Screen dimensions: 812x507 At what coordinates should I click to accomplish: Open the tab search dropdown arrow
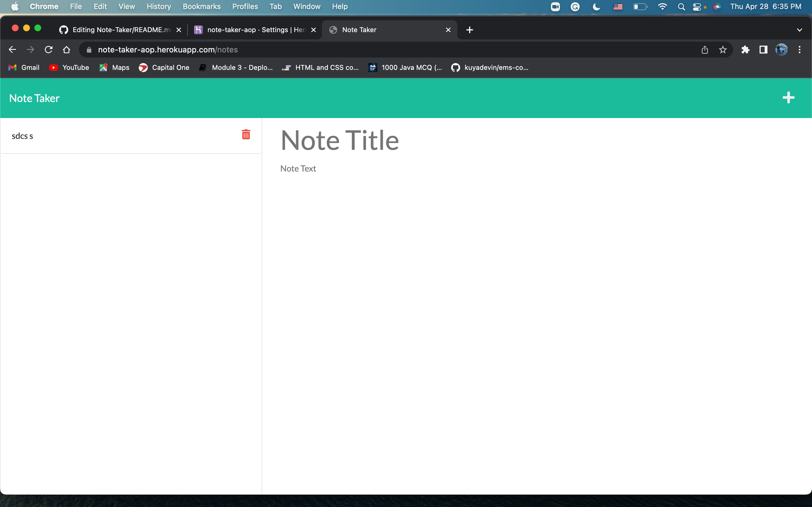[800, 30]
